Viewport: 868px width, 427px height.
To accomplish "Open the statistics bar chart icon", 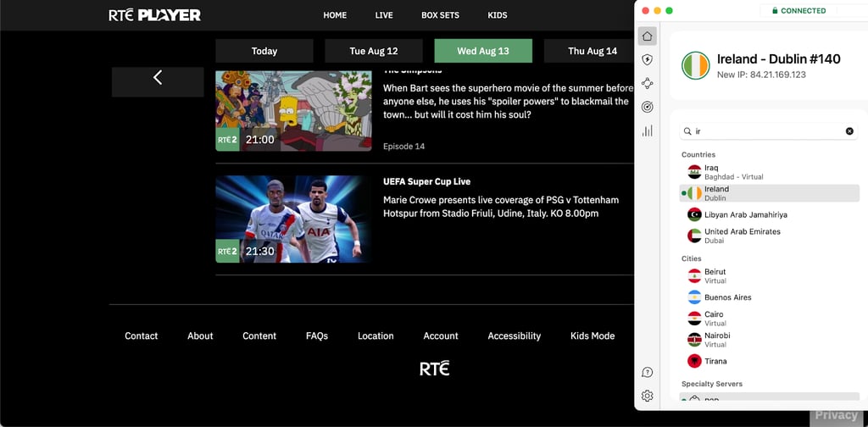I will click(x=647, y=130).
